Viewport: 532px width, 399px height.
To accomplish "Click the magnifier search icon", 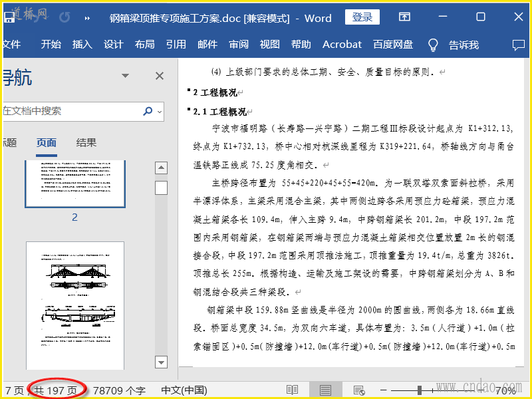I will (148, 111).
